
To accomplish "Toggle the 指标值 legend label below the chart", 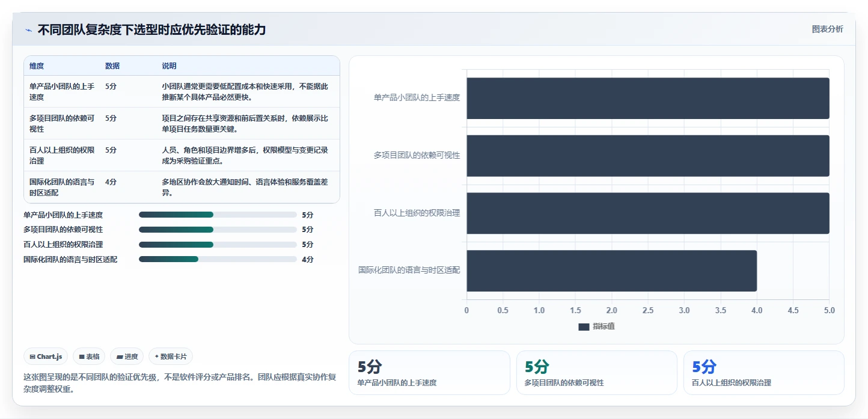I will point(604,326).
